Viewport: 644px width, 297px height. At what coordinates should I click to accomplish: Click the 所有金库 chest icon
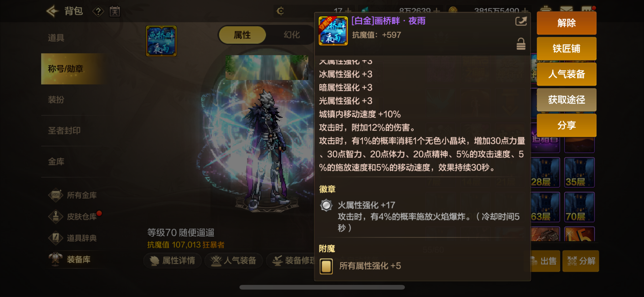click(x=56, y=195)
